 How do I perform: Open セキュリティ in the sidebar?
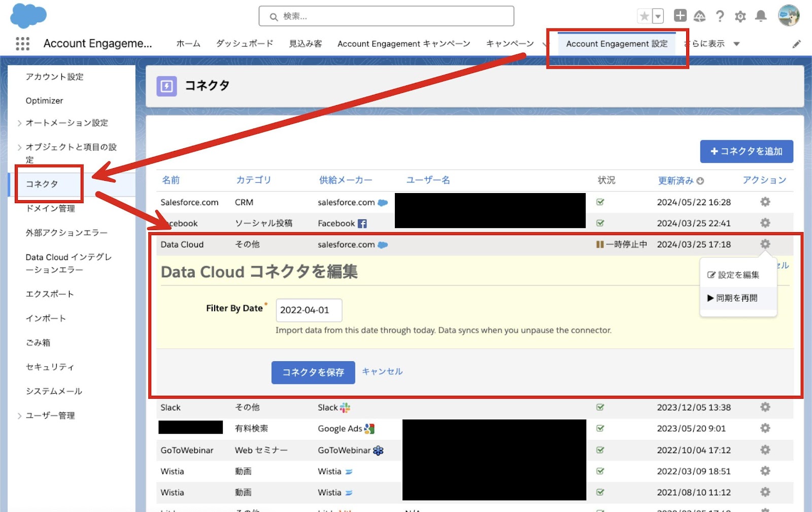pos(50,367)
